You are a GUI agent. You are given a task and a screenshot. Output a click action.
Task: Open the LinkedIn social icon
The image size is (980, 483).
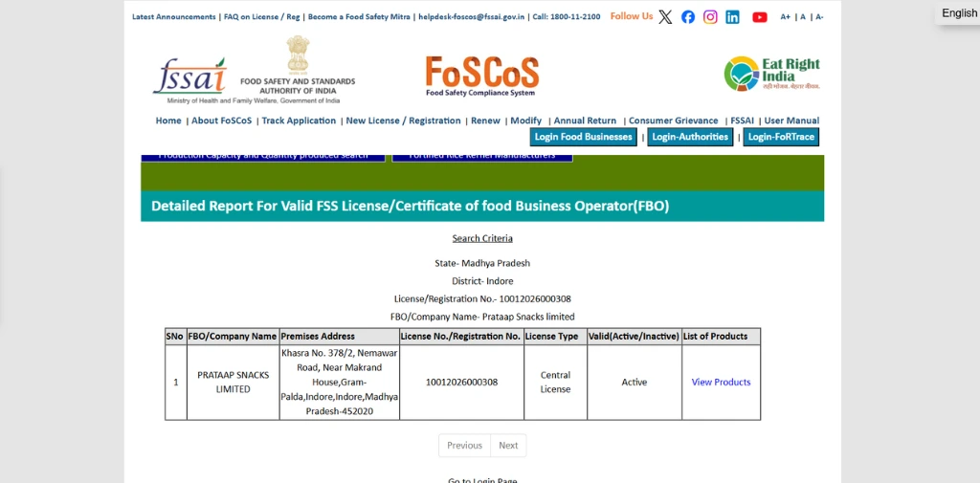(x=732, y=17)
